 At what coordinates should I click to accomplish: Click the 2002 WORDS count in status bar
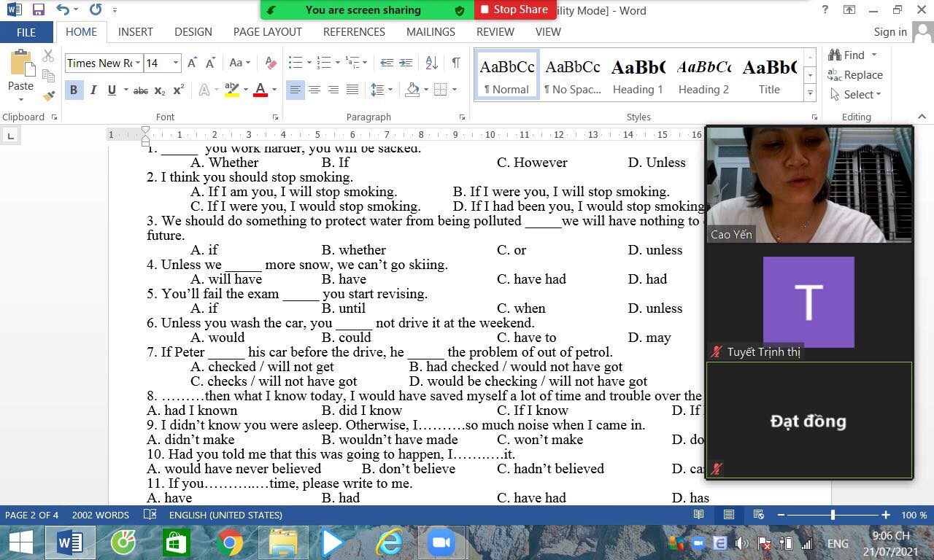pos(101,515)
